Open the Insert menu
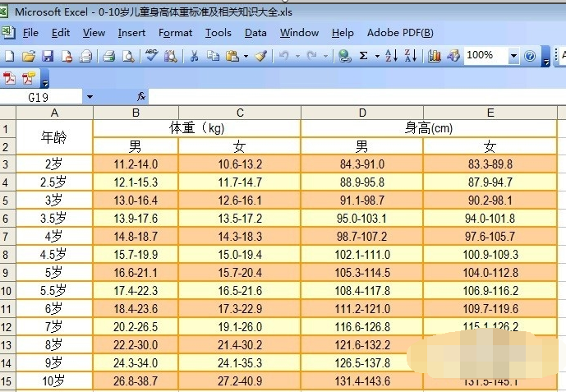The width and height of the screenshot is (566, 392). click(131, 33)
